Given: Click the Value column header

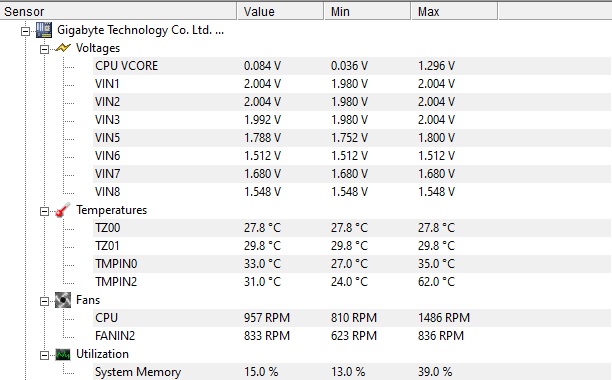Looking at the screenshot, I should pyautogui.click(x=280, y=11).
